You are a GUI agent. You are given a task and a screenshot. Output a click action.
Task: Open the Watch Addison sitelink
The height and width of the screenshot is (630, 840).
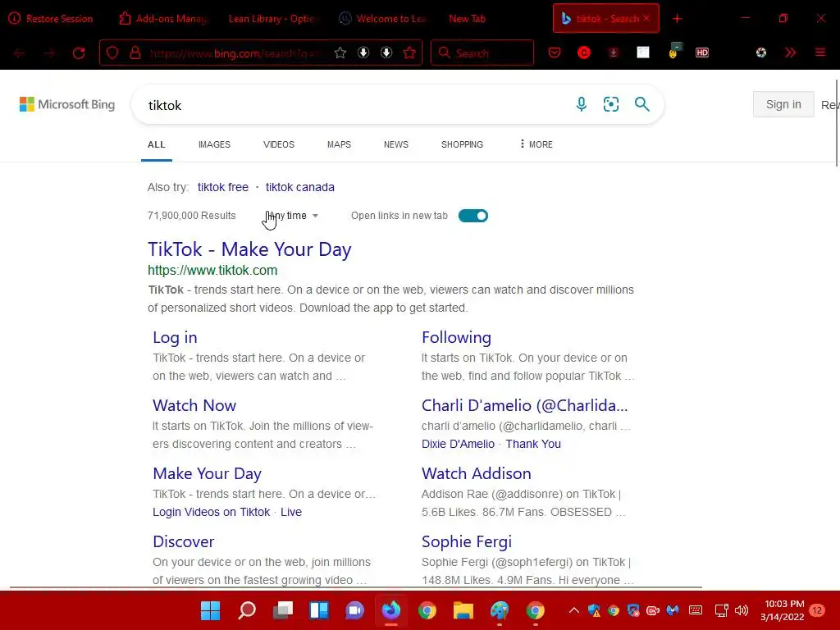(477, 473)
